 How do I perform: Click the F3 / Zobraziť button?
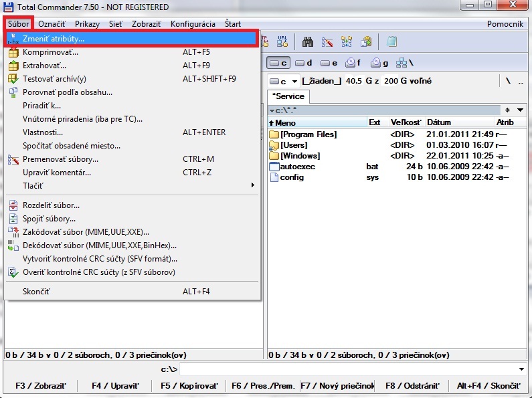point(40,386)
